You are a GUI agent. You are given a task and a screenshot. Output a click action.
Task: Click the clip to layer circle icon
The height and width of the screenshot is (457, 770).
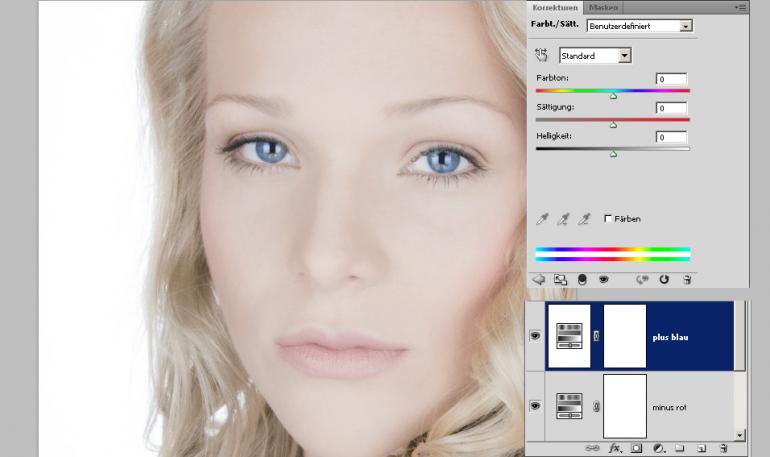click(x=582, y=279)
